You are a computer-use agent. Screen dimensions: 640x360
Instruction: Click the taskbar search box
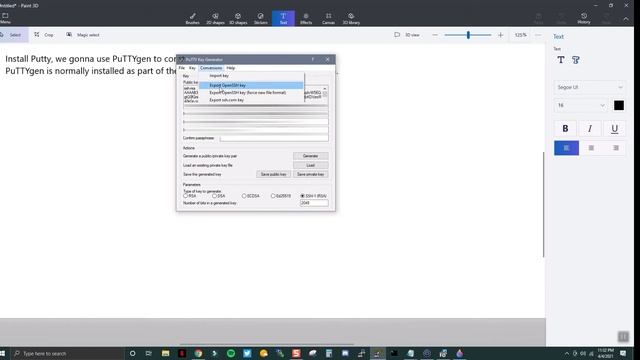coord(67,353)
